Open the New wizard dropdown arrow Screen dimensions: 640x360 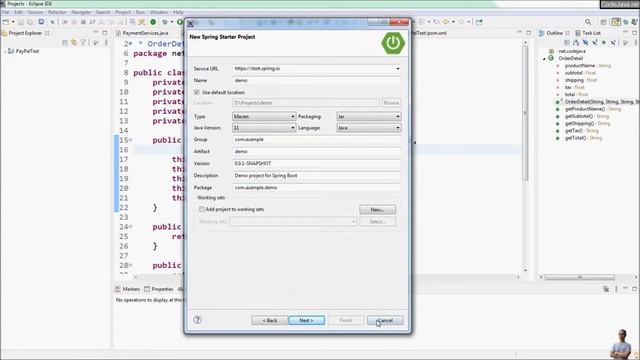pos(13,22)
